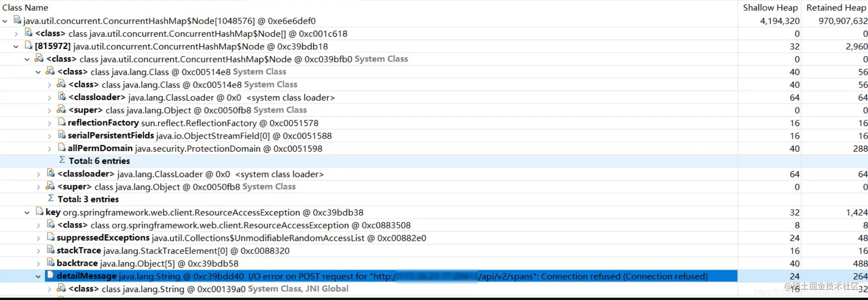Image resolution: width=868 pixels, height=300 pixels.
Task: Click class icon of ResourceAccessException @ 0xc0883508
Action: click(x=51, y=224)
